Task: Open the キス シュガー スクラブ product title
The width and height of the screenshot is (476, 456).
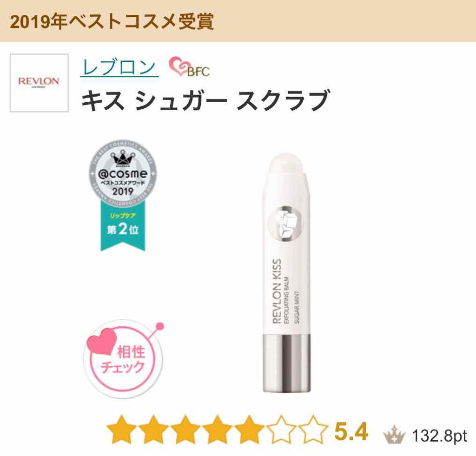Action: point(205,100)
